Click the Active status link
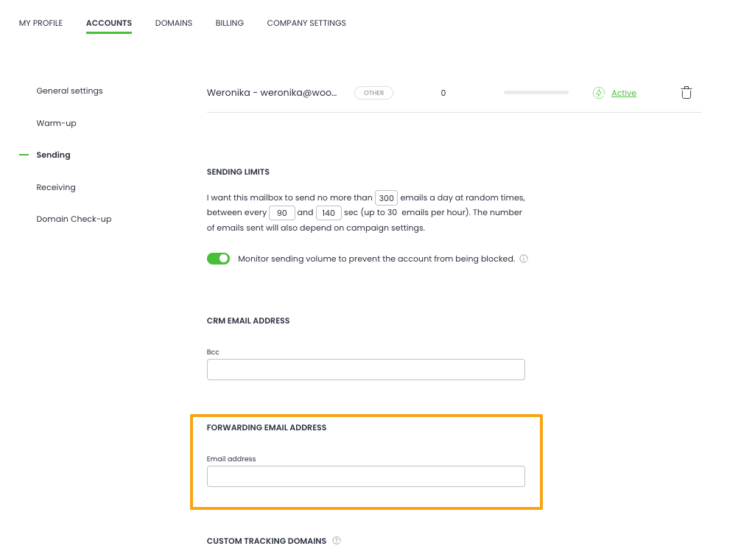Screen dimensions: 741x560 (x=624, y=93)
